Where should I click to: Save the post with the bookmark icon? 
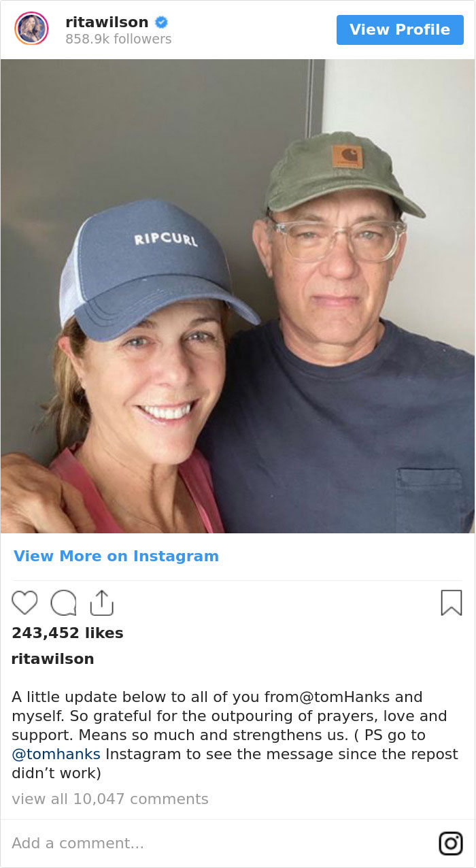pos(450,603)
